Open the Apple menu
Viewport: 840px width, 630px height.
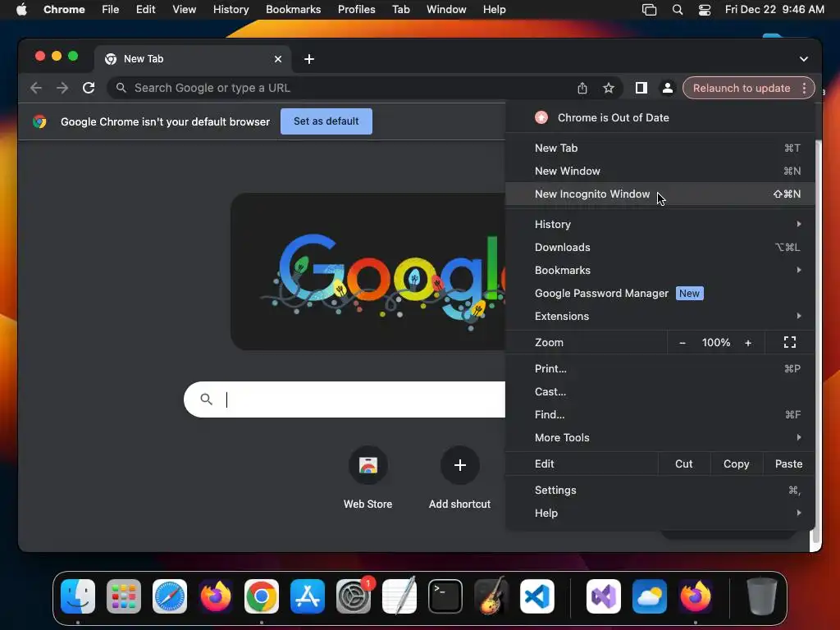pyautogui.click(x=21, y=10)
